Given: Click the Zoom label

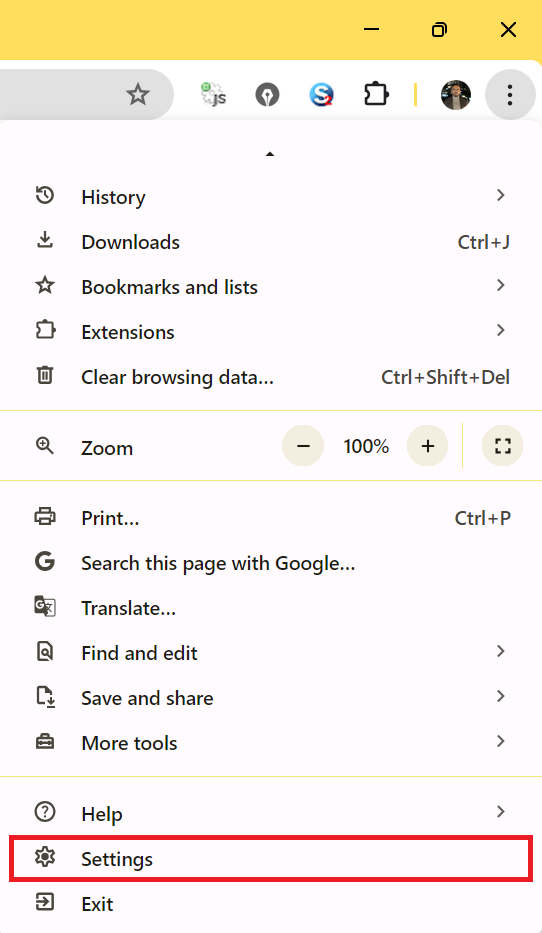Looking at the screenshot, I should 107,448.
